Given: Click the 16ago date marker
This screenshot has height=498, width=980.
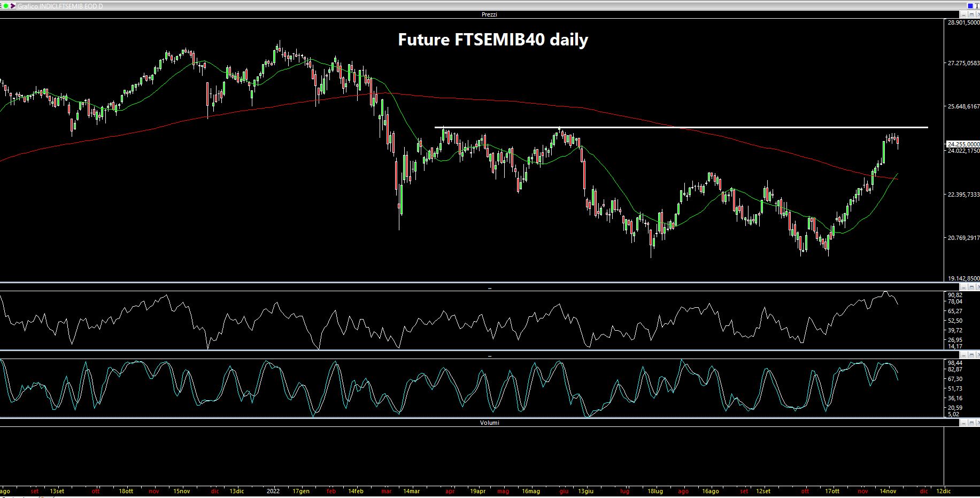Looking at the screenshot, I should pyautogui.click(x=711, y=491).
